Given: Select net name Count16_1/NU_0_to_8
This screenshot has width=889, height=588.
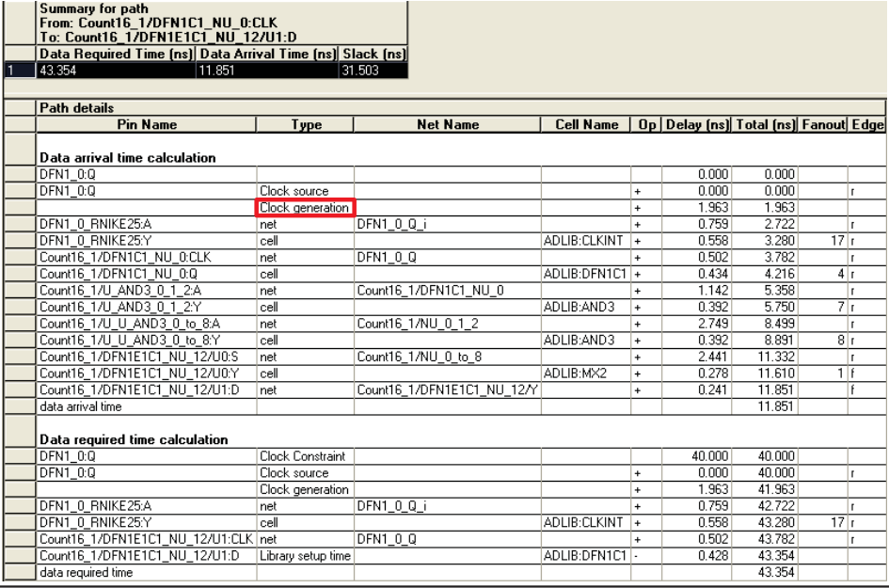Looking at the screenshot, I should [x=448, y=357].
